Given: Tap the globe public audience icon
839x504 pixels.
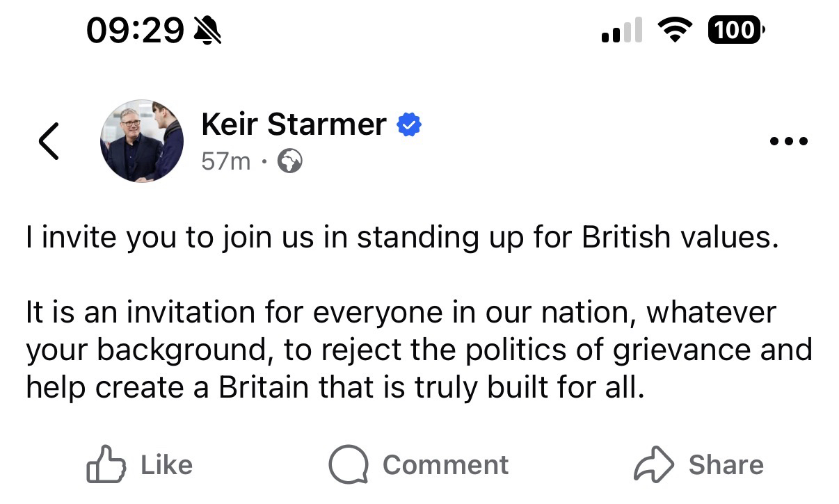Looking at the screenshot, I should [290, 162].
